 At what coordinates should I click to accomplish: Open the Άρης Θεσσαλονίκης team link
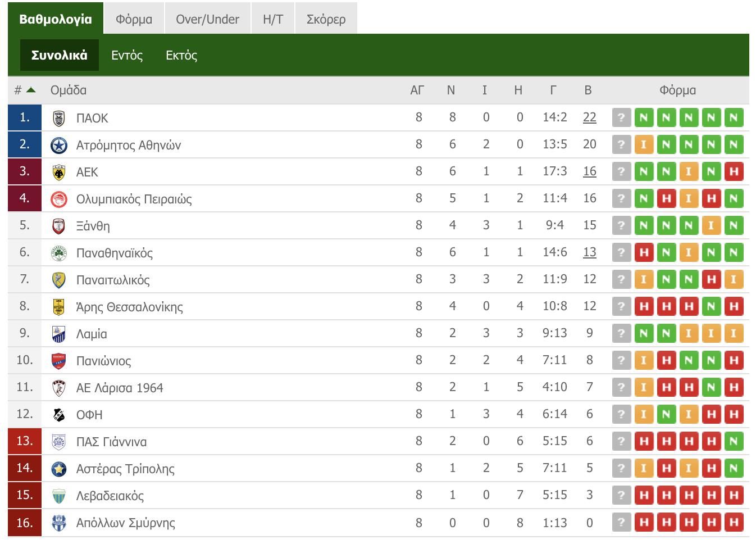(130, 307)
